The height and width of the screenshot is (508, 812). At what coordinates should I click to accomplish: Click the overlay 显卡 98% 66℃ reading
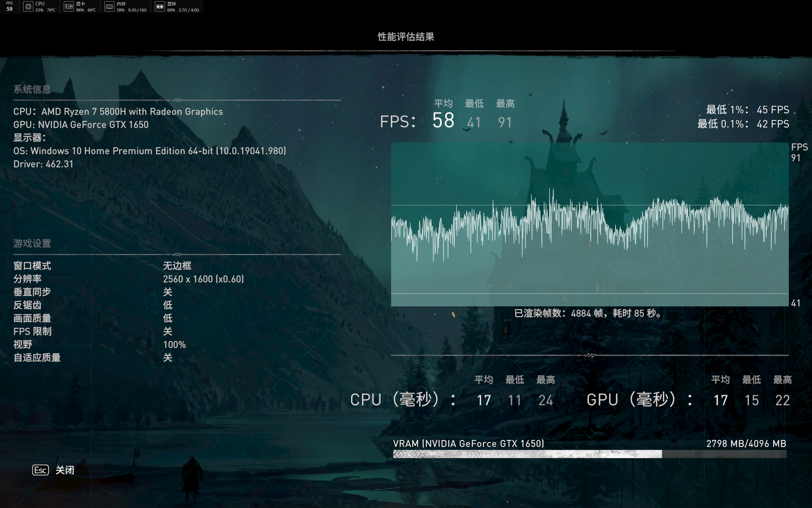pyautogui.click(x=86, y=7)
